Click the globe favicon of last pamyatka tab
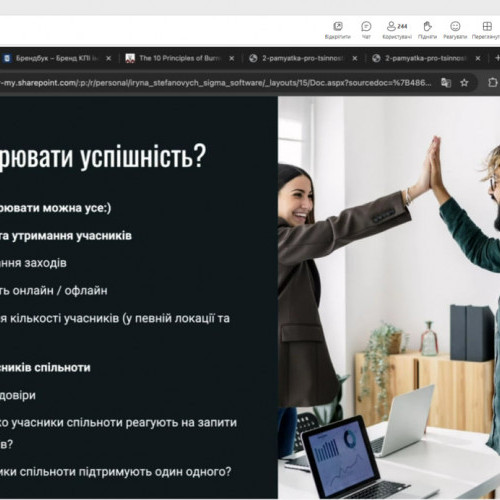Image resolution: width=500 pixels, height=500 pixels. 376,58
